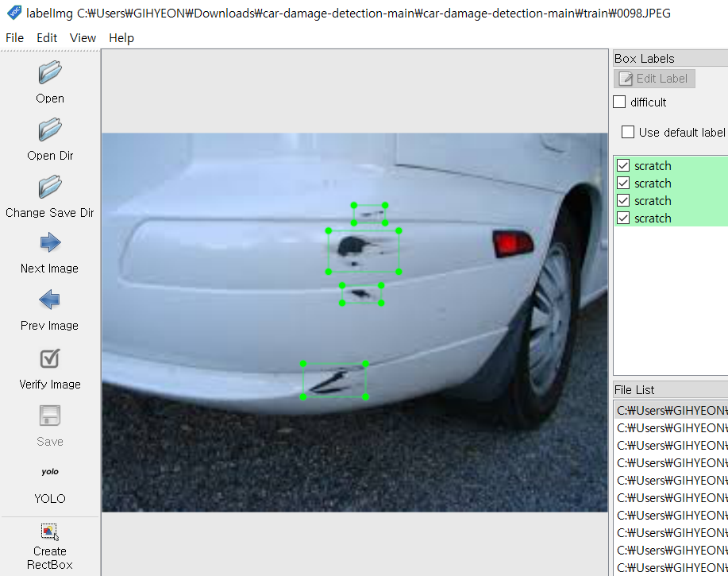This screenshot has width=728, height=576.
Task: Open the Help menu
Action: coord(121,37)
